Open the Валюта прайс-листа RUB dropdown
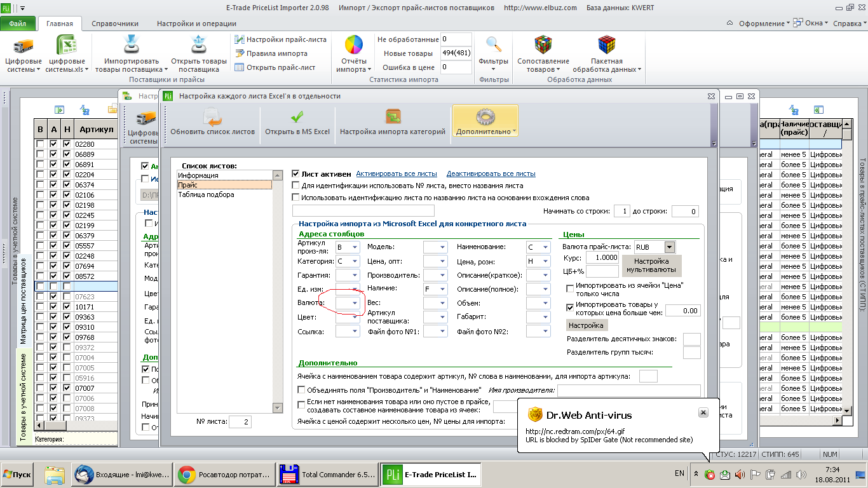 (669, 247)
